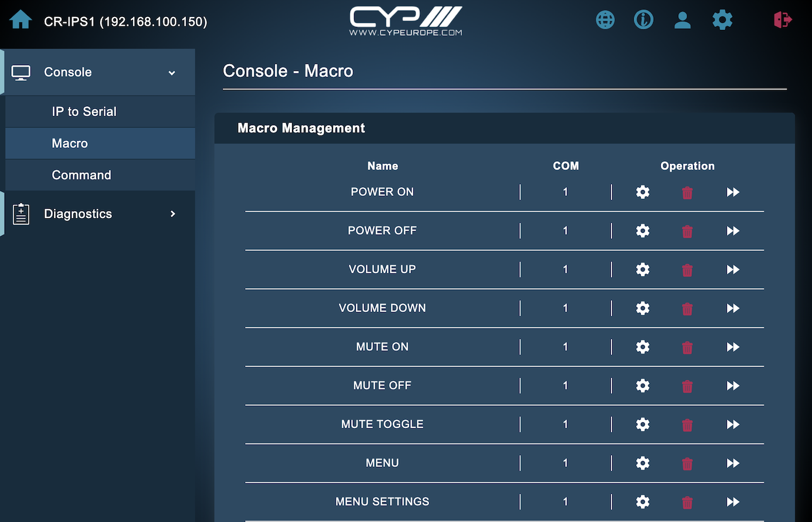Select the Macro sidebar item

tap(70, 143)
